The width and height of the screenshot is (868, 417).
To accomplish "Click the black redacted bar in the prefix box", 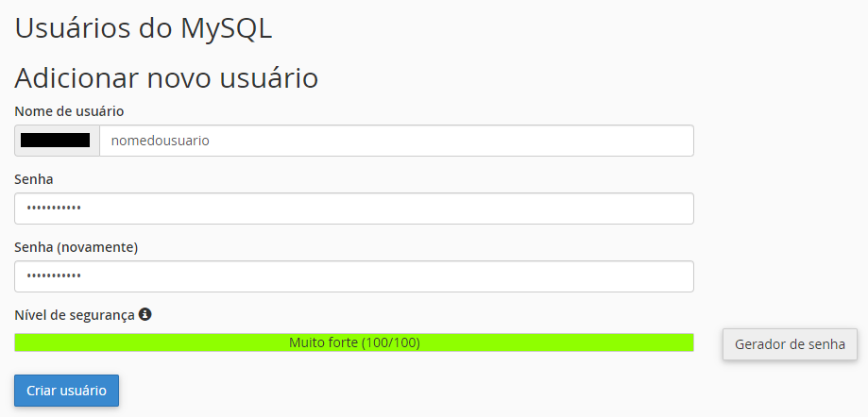I will click(x=56, y=140).
